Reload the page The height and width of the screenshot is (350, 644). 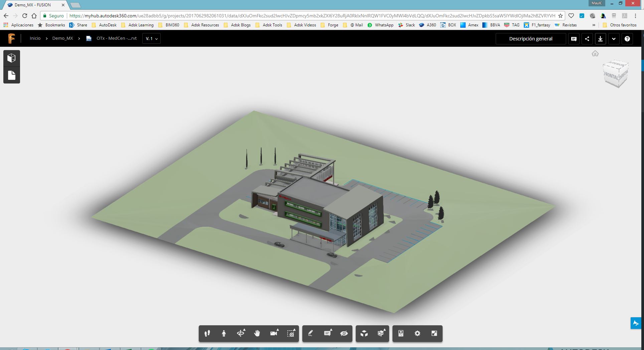coord(24,16)
